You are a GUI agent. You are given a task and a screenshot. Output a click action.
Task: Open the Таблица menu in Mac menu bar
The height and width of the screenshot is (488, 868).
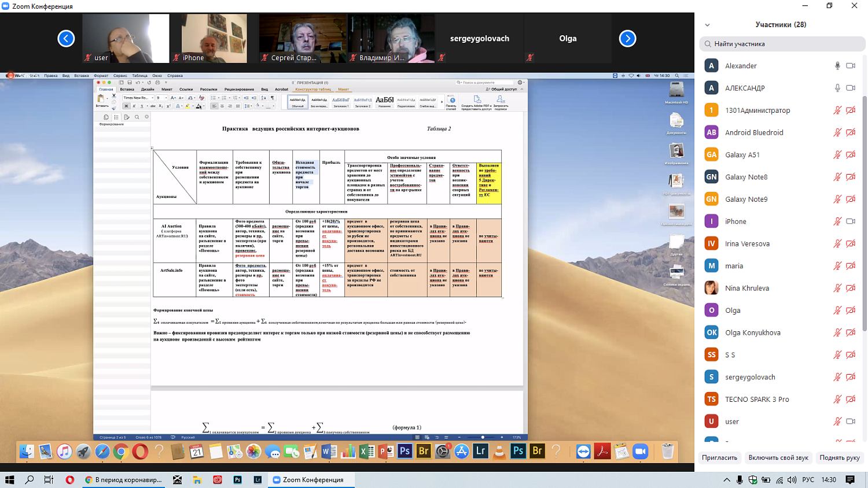pos(139,76)
